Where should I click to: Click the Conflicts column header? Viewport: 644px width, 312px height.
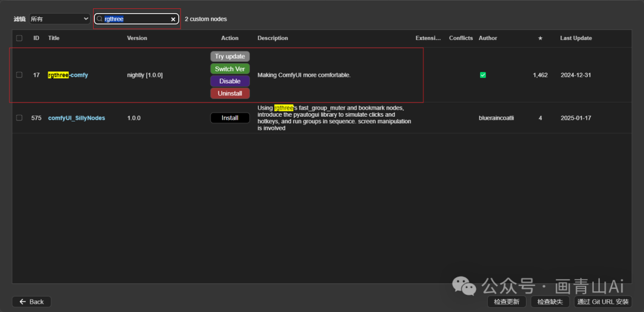coord(461,38)
